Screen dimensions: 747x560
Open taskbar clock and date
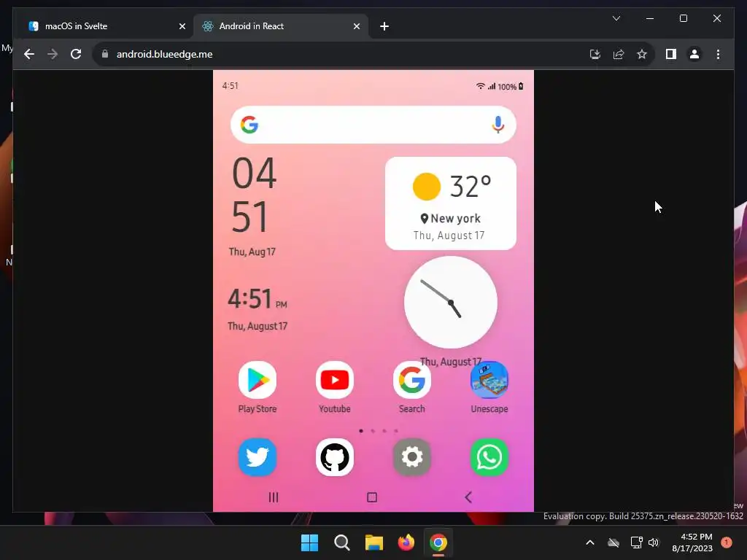pos(692,542)
